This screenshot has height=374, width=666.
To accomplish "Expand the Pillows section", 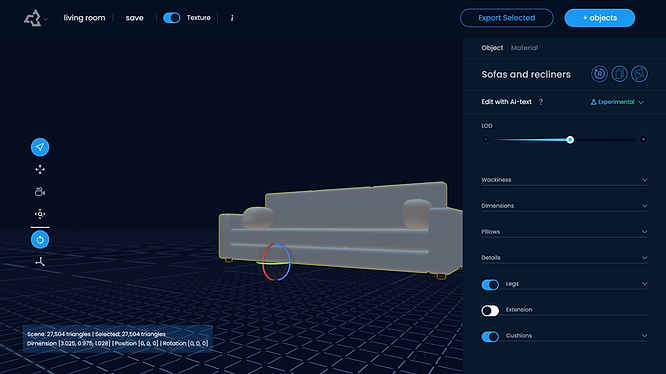I will coord(564,232).
